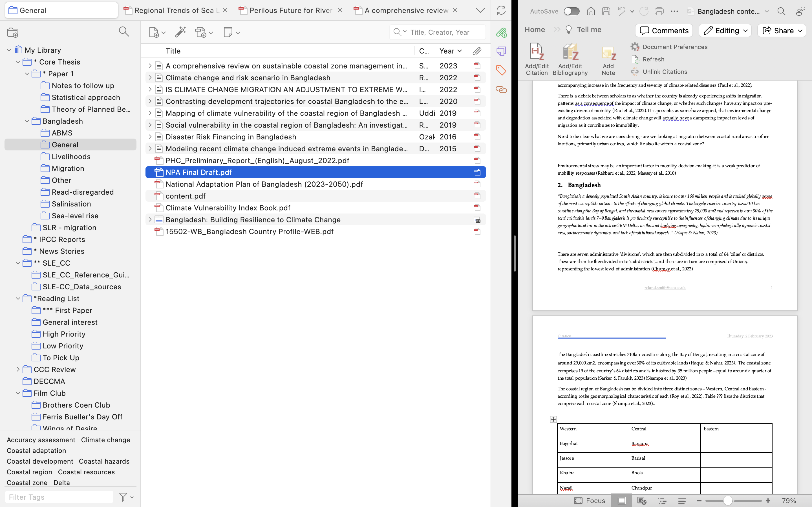Open the Home ribbon tab
The width and height of the screenshot is (812, 507).
coord(535,30)
